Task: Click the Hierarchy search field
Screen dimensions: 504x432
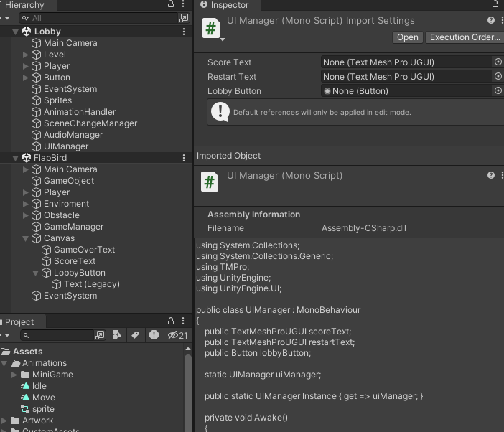Action: [x=98, y=18]
